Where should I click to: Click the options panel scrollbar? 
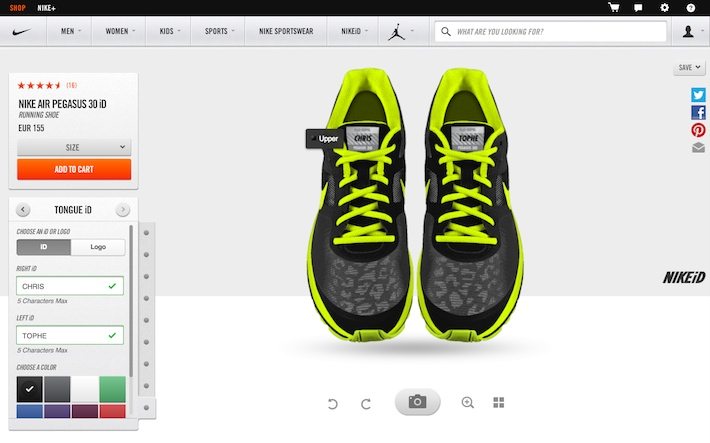tap(131, 300)
